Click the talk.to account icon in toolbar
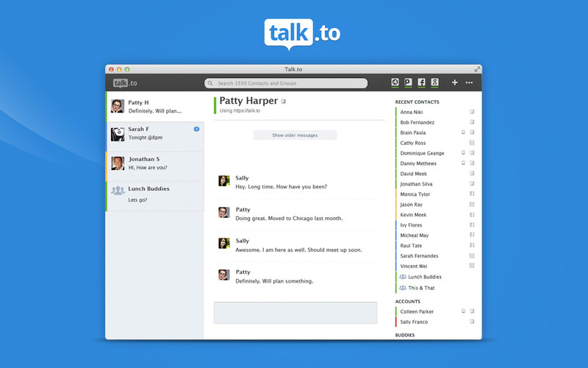Viewport: 588px width, 368px height. [x=395, y=82]
